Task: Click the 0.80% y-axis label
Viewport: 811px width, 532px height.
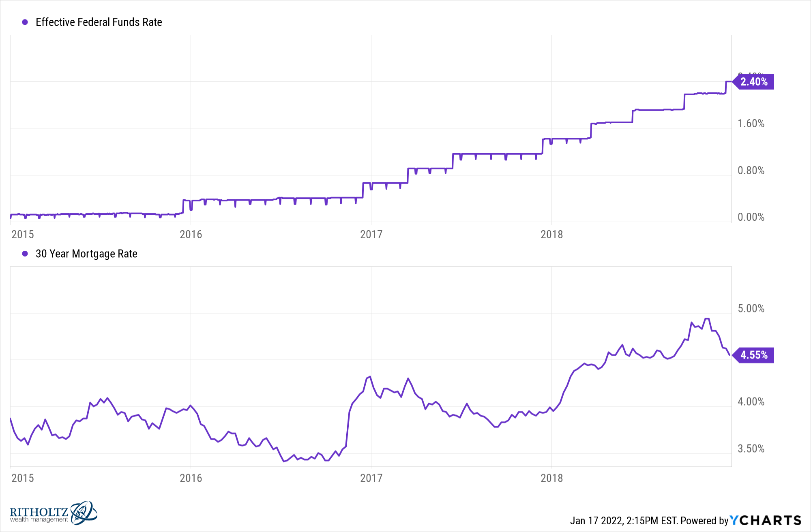Action: pos(751,171)
